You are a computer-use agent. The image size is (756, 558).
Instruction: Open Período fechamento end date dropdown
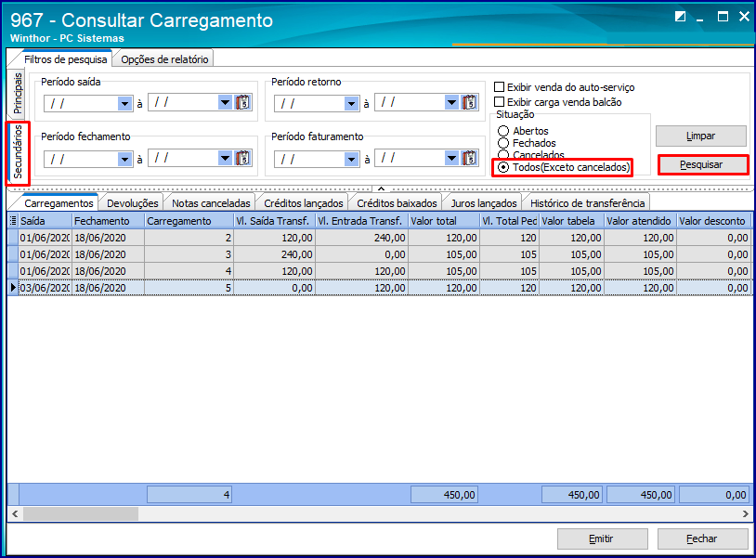(x=225, y=158)
